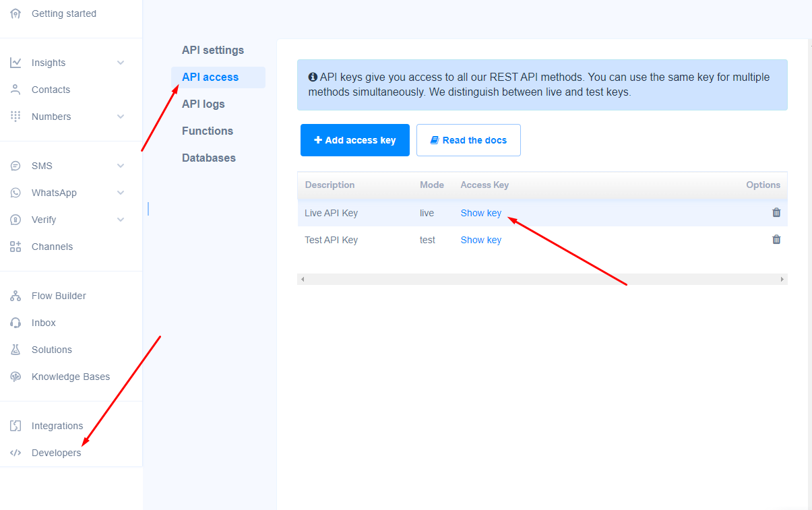Click the 'test' mode cell
The image size is (812, 510).
click(427, 240)
